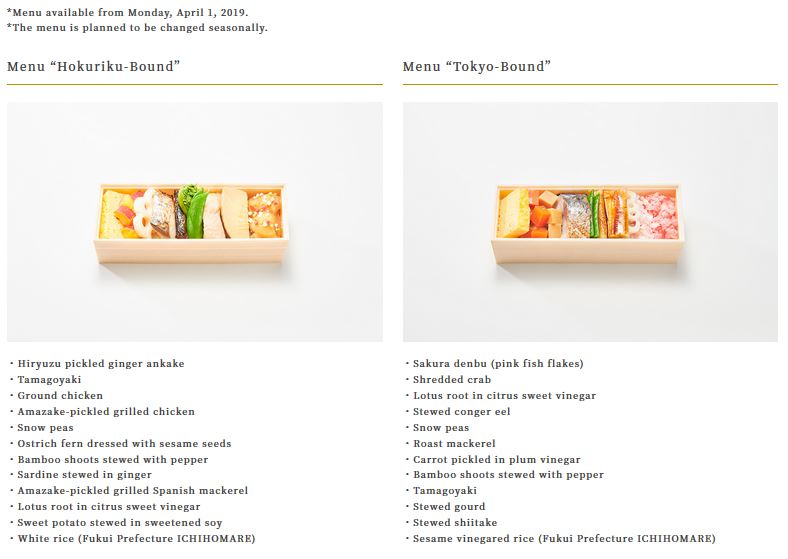The width and height of the screenshot is (788, 559).
Task: Click White rice ICHIHOMARE item
Action: tap(136, 539)
